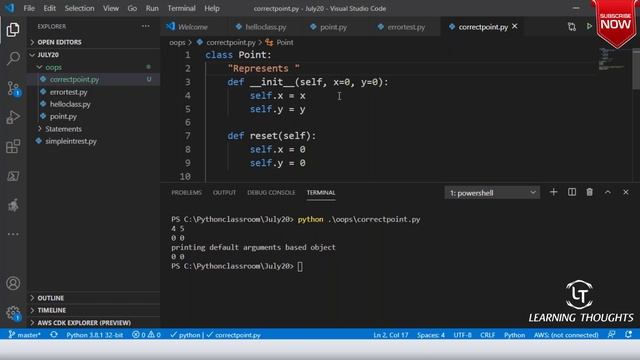Click Python 3.8.1 32-bit interpreter selector
640x360 pixels.
[x=94, y=335]
